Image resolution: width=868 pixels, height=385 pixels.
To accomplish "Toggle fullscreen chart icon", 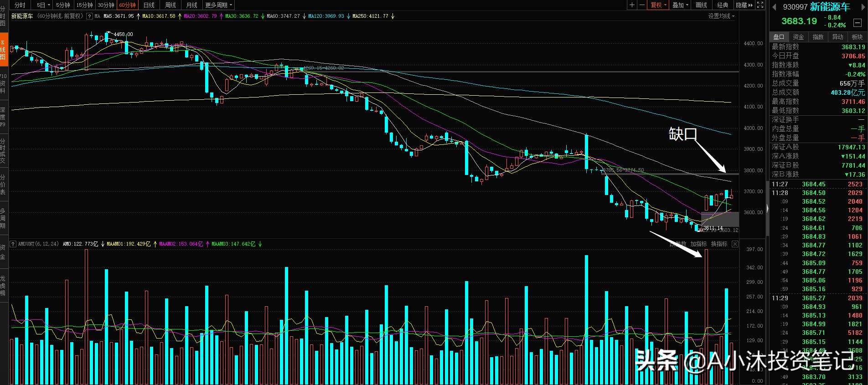I will (x=760, y=5).
